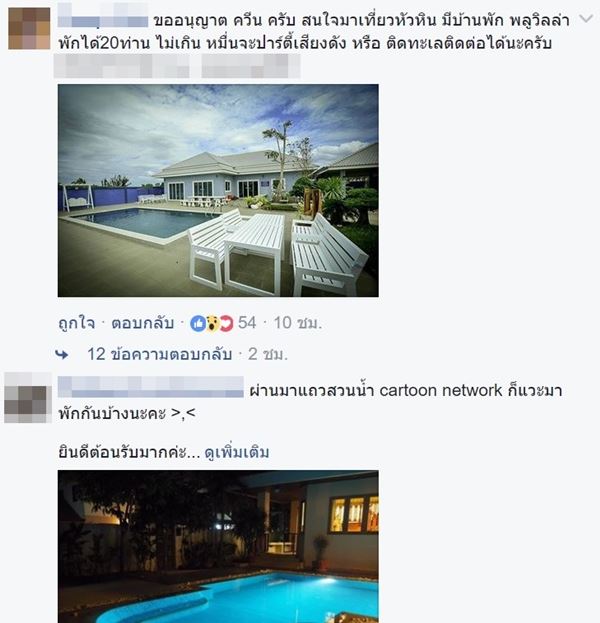Open the options chevron on the first comment
Viewport: 600px width, 623px height.
[x=586, y=19]
